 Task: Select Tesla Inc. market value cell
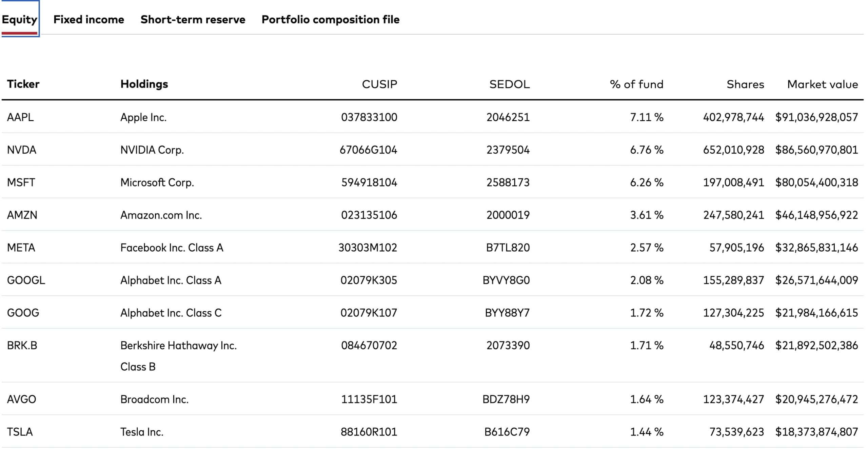[x=816, y=432]
